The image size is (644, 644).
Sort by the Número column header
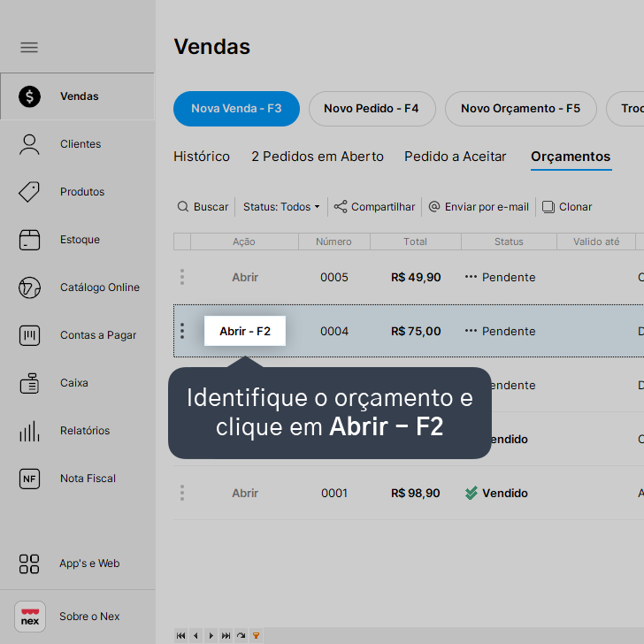pos(333,241)
